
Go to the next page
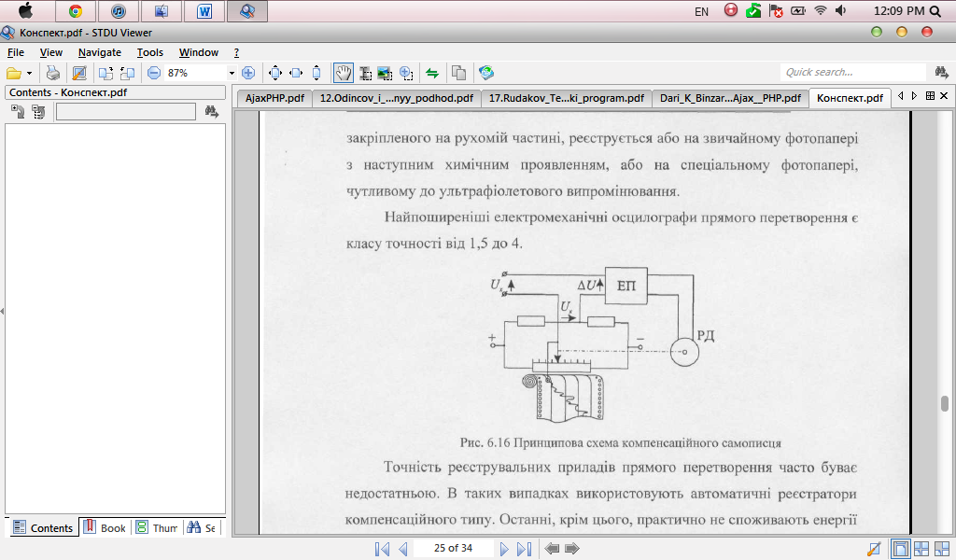click(503, 549)
